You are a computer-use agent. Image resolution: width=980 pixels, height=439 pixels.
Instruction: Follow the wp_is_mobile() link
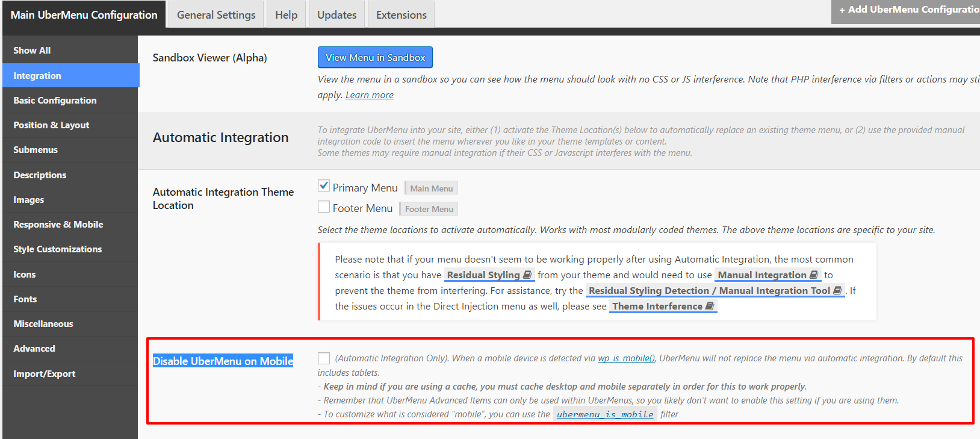(x=627, y=358)
